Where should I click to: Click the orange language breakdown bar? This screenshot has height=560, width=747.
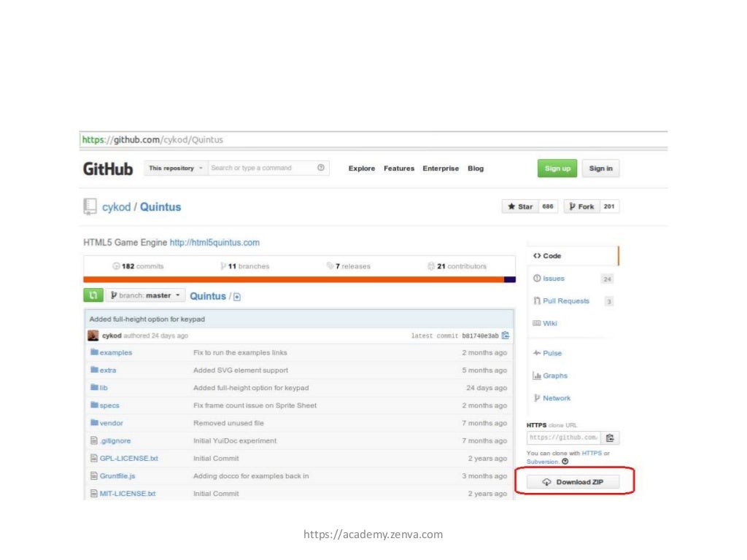293,279
